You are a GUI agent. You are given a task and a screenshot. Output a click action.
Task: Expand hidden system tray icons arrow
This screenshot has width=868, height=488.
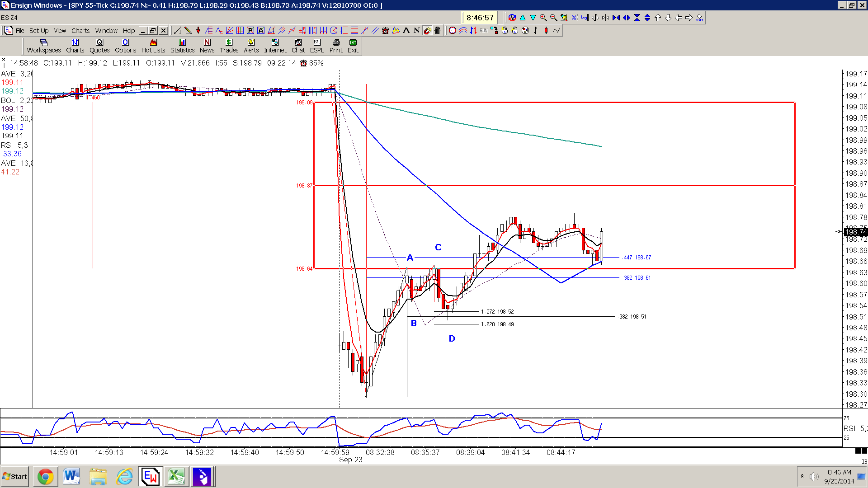(x=802, y=476)
